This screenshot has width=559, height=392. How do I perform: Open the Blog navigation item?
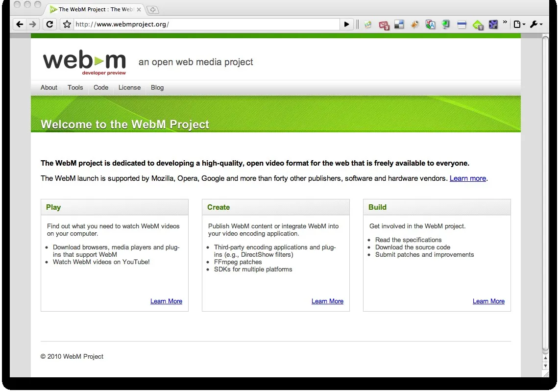157,87
